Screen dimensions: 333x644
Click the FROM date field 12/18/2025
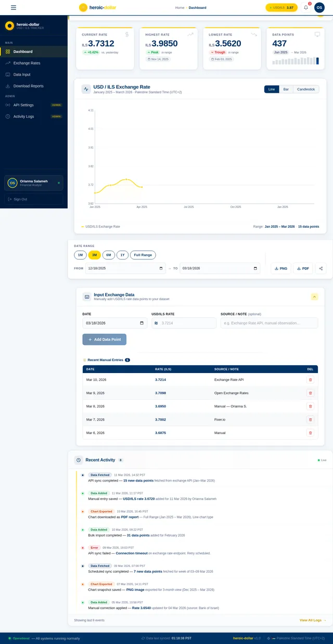point(125,268)
